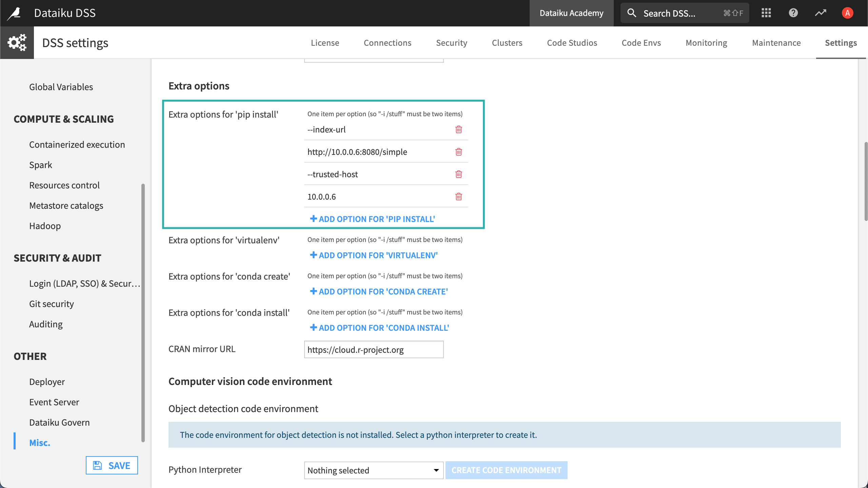Click the Dataiku Academy button
This screenshot has height=488, width=868.
pos(571,12)
